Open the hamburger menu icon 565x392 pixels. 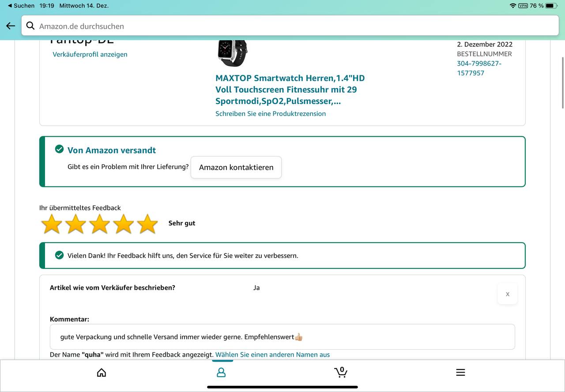click(460, 373)
